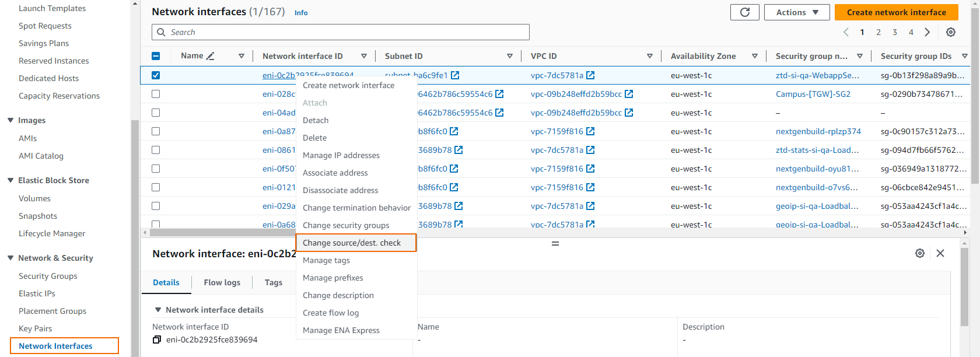Uncheck the selected eni-0c2b row checkbox
980x357 pixels.
156,75
